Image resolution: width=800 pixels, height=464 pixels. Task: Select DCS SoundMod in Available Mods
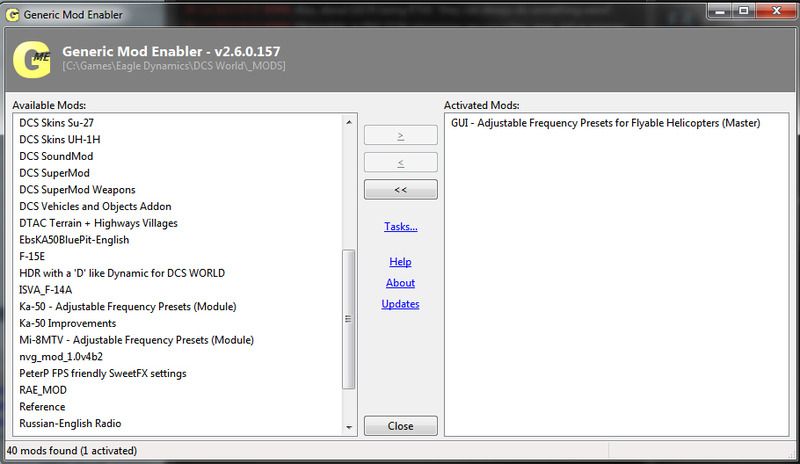click(60, 156)
